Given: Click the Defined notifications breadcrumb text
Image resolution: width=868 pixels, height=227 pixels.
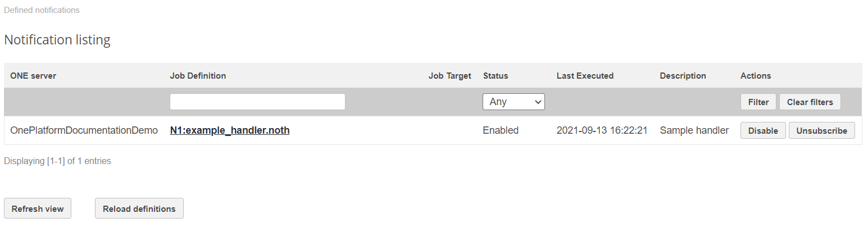Looking at the screenshot, I should click(x=42, y=10).
